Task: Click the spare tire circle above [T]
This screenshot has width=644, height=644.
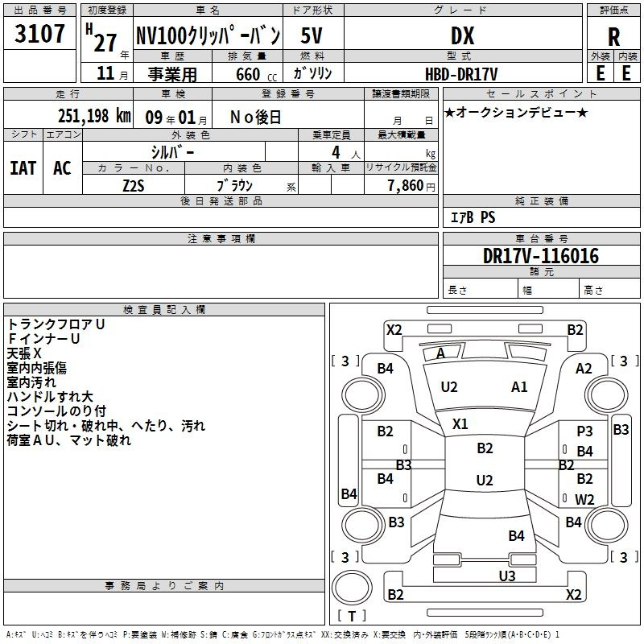Action: click(352, 588)
